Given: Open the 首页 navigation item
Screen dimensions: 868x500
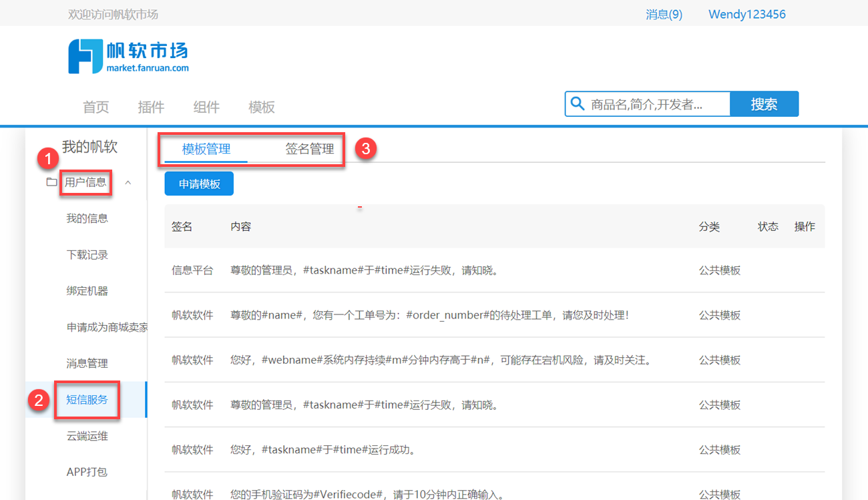Looking at the screenshot, I should (x=96, y=107).
